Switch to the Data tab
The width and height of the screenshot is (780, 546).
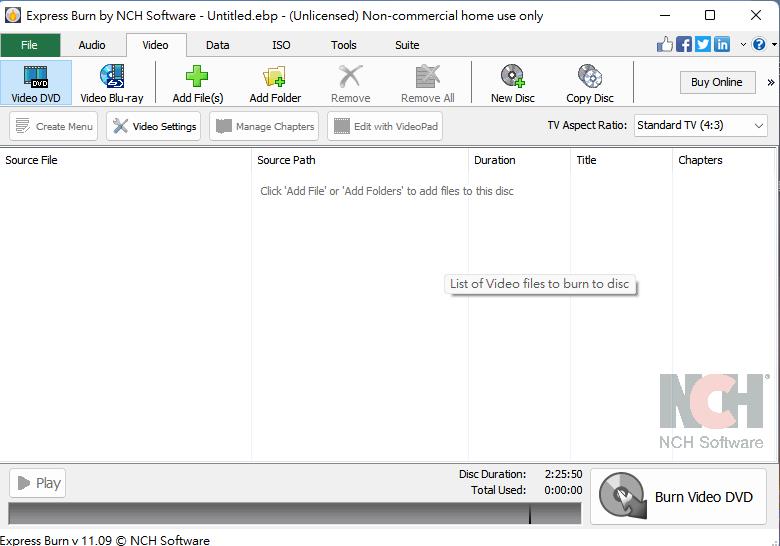tap(218, 45)
